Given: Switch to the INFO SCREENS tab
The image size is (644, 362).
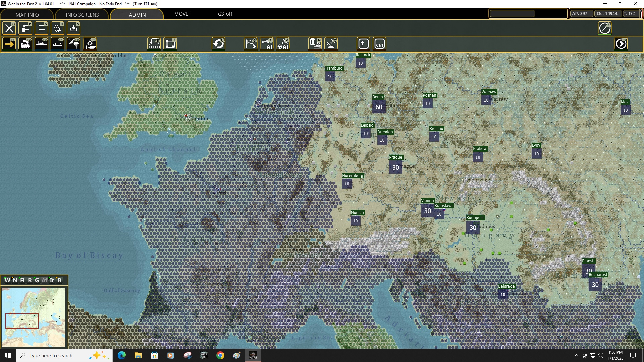Looking at the screenshot, I should click(x=82, y=15).
